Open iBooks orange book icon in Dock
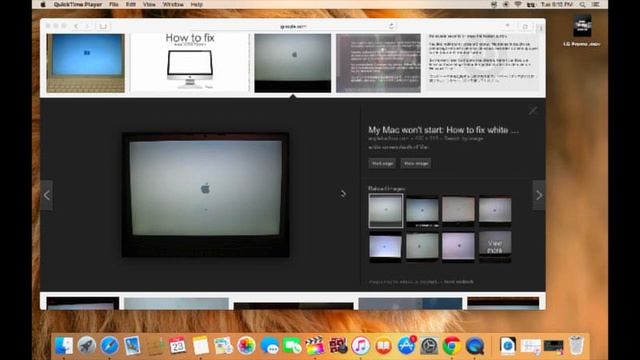This screenshot has height=360, width=640. point(383,346)
